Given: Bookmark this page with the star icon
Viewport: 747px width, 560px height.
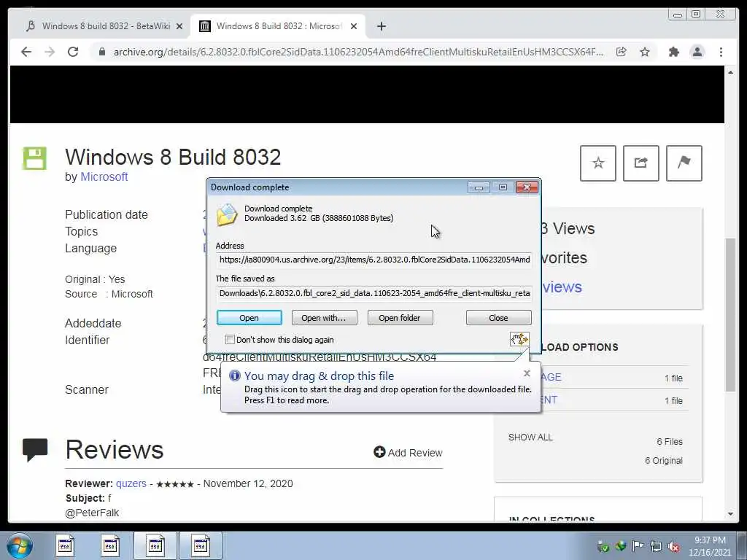Looking at the screenshot, I should point(645,52).
